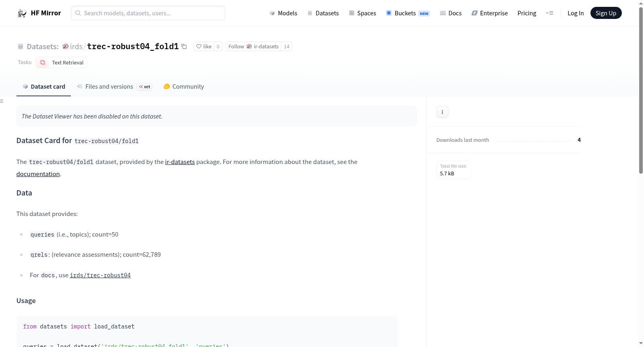
Task: Click the xet storage badge
Action: pos(144,87)
